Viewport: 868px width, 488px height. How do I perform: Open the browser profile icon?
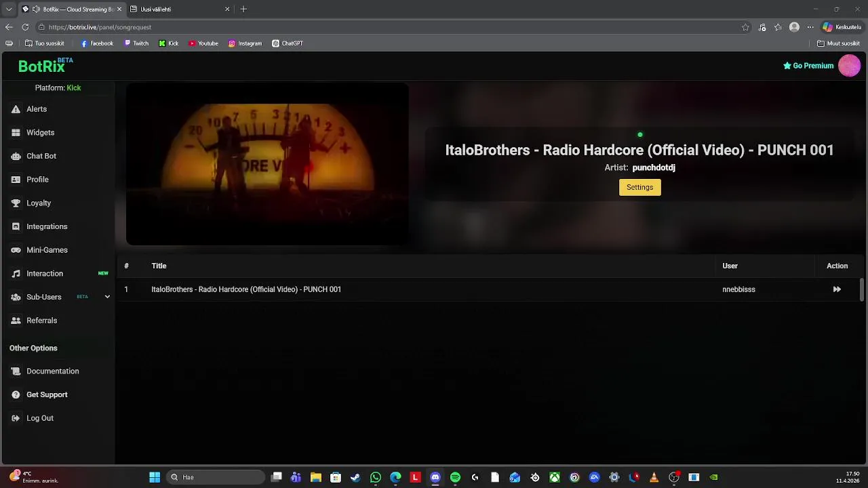click(x=794, y=27)
